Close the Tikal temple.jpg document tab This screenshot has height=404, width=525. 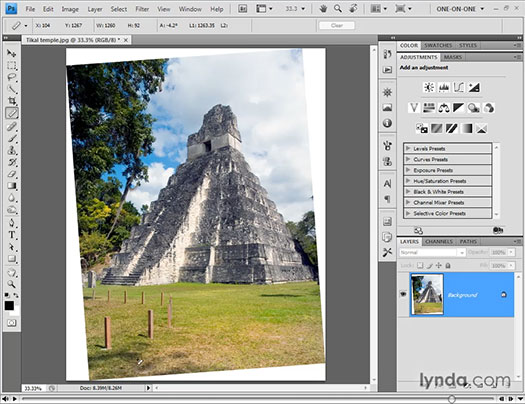pos(126,40)
